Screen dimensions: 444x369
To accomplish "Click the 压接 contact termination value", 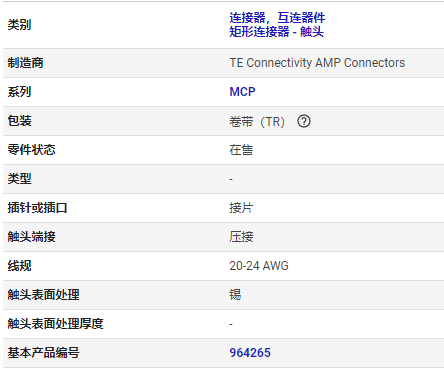I will (241, 237).
